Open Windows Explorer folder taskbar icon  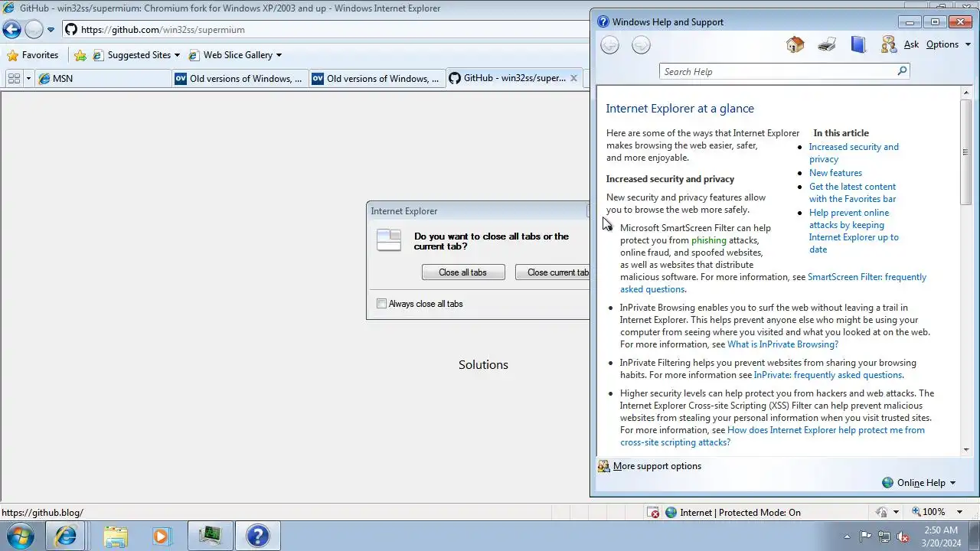click(116, 536)
